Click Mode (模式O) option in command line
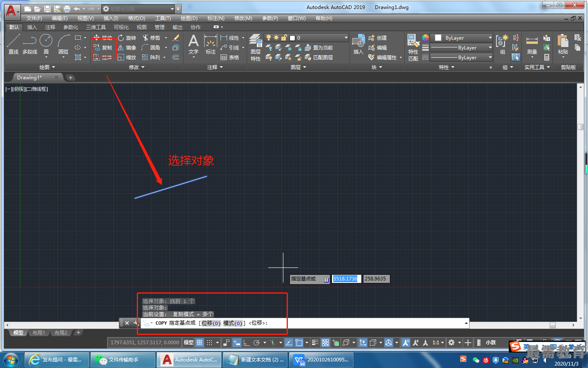This screenshot has height=368, width=588. coord(233,323)
